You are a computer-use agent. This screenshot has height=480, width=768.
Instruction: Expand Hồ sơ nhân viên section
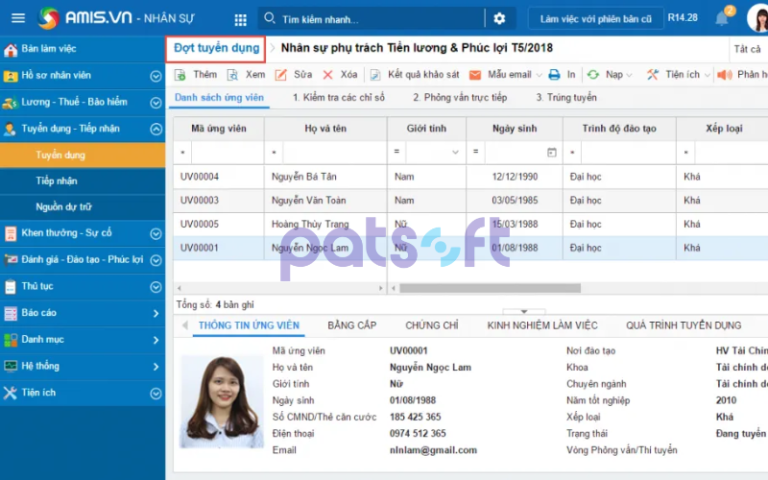(x=156, y=76)
